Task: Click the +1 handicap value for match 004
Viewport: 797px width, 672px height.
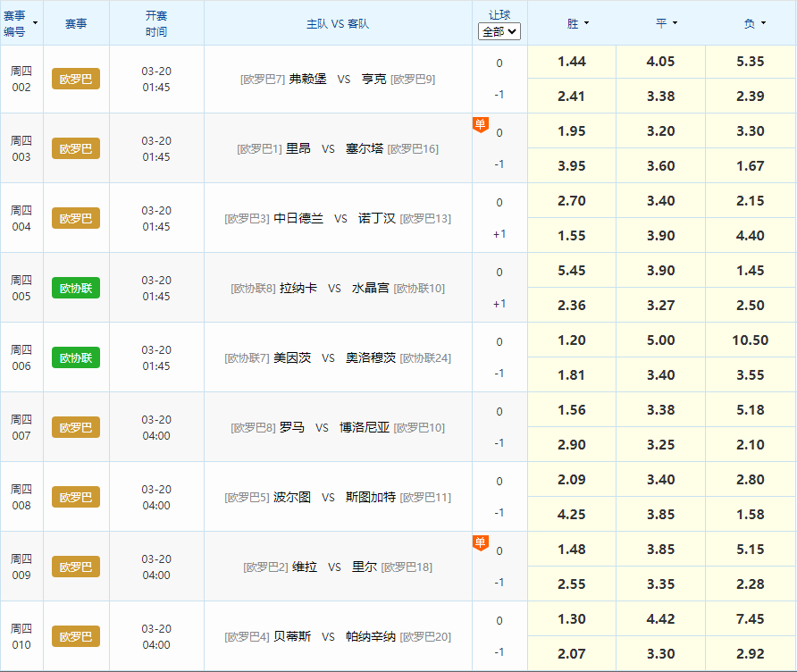Action: 499,234
